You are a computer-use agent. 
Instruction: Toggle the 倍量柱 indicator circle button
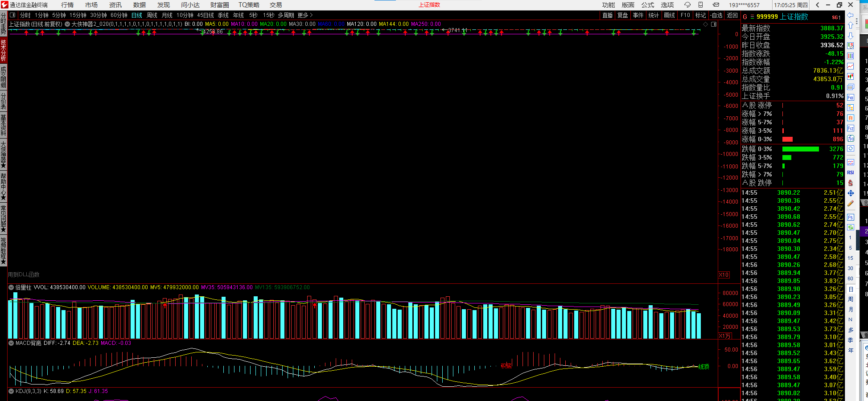tap(11, 287)
